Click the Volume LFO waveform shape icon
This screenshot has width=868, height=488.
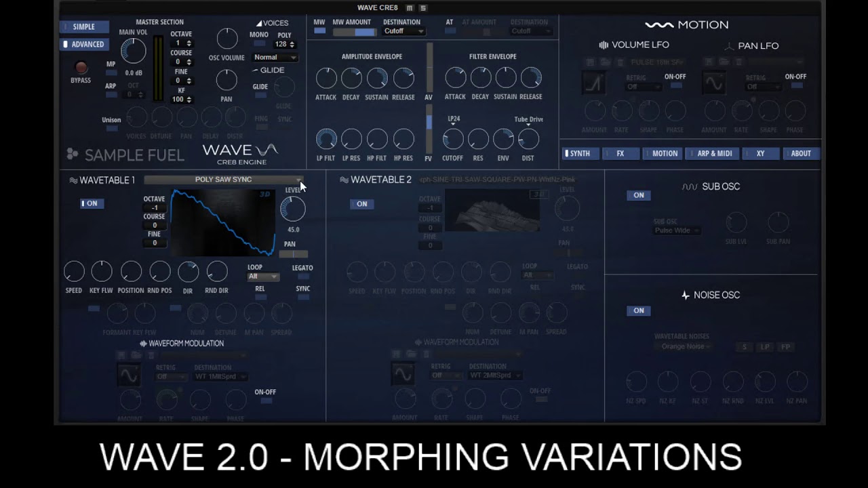594,83
